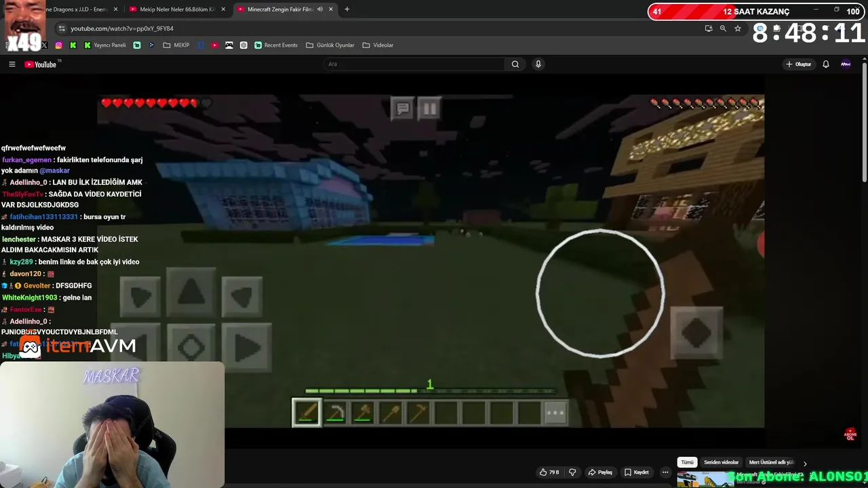The width and height of the screenshot is (868, 488).
Task: Open the ChatGPT bookmark icon
Action: pyautogui.click(x=243, y=45)
